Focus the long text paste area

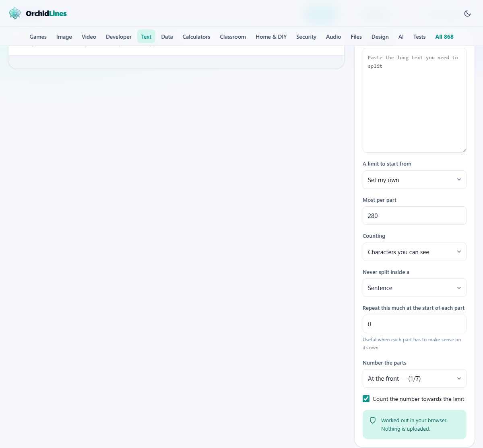(x=415, y=100)
